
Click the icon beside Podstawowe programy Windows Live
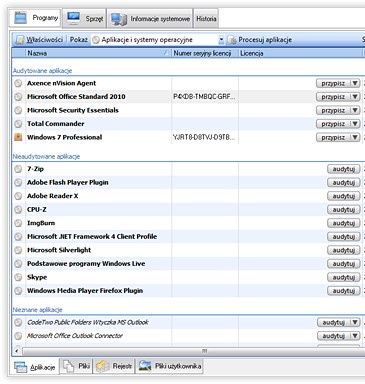point(18,264)
